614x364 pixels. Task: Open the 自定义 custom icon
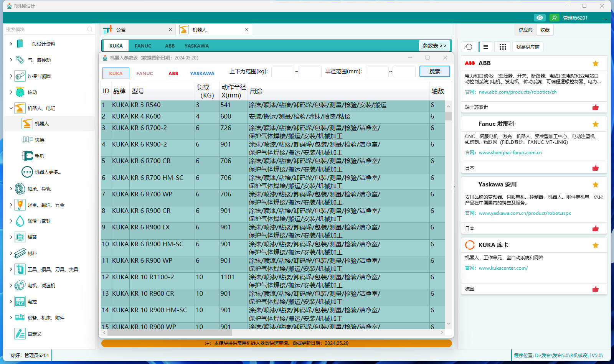pyautogui.click(x=20, y=334)
